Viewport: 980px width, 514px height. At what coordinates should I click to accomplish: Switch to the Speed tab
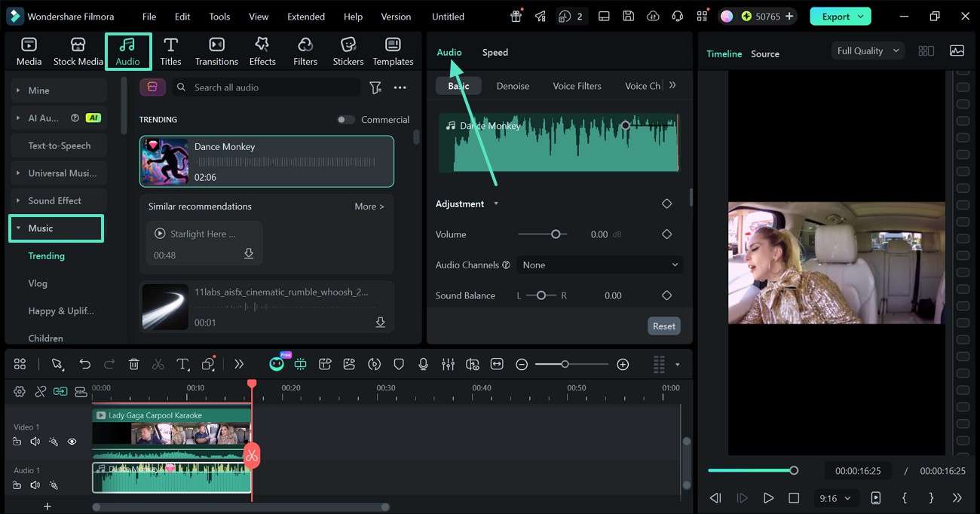coord(495,52)
